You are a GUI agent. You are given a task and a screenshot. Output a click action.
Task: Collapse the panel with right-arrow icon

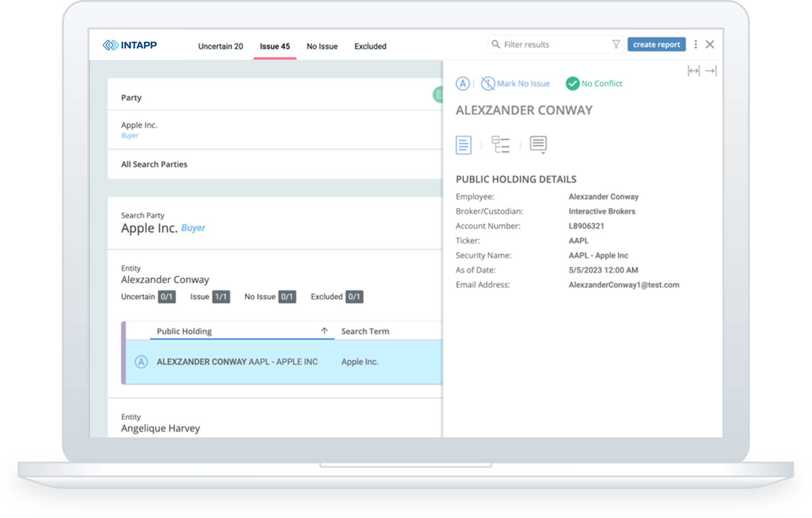pos(710,71)
